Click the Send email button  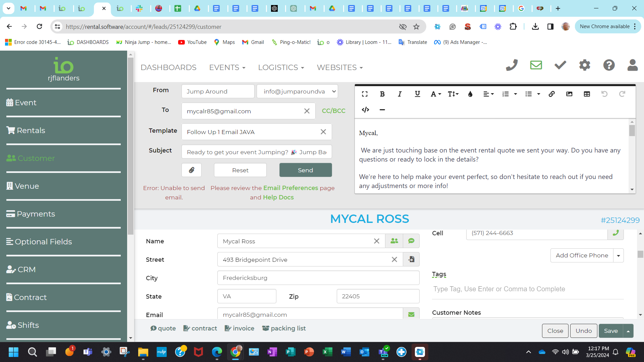click(305, 170)
